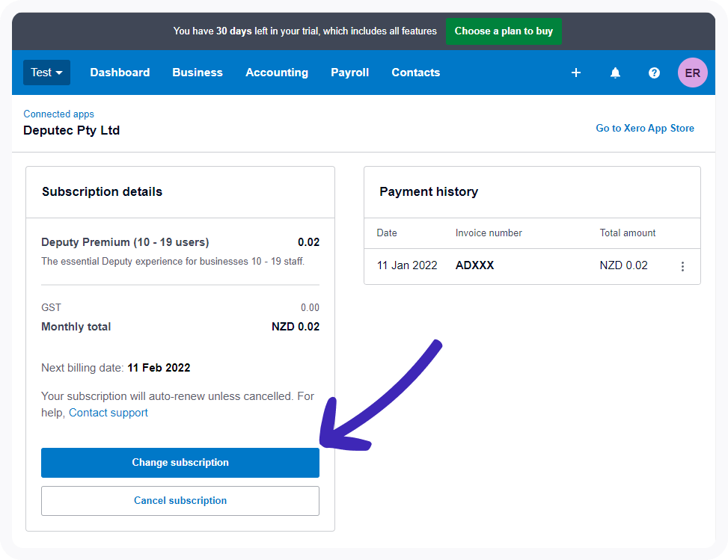
Task: Click the Change subscription button
Action: (x=180, y=463)
